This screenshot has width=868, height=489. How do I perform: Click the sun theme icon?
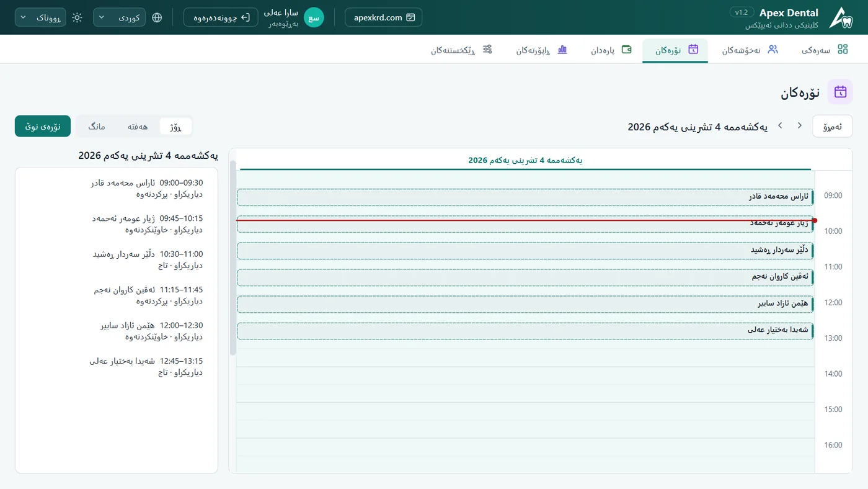pos(77,17)
